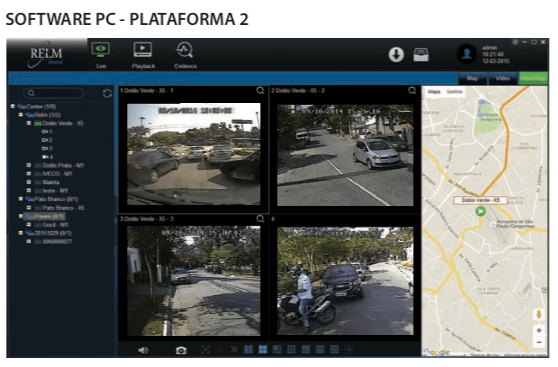Select the eight-pane video layout
The height and width of the screenshot is (367, 558).
[305, 349]
